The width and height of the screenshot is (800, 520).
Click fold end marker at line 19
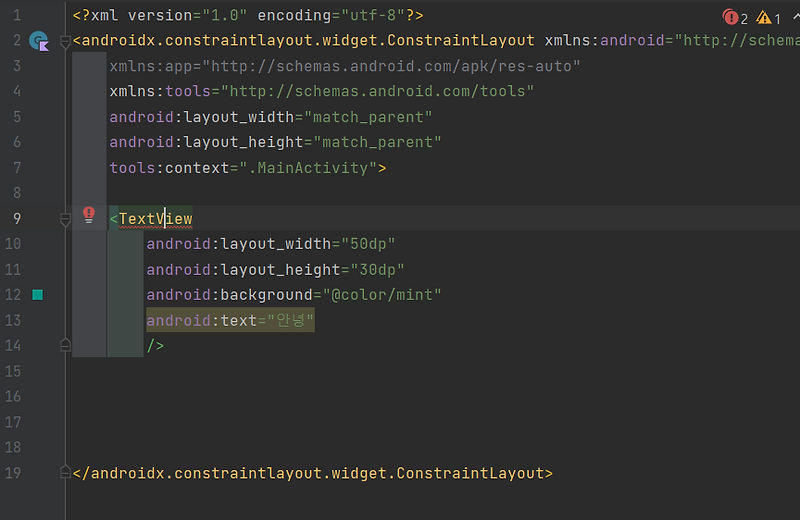pyautogui.click(x=65, y=473)
